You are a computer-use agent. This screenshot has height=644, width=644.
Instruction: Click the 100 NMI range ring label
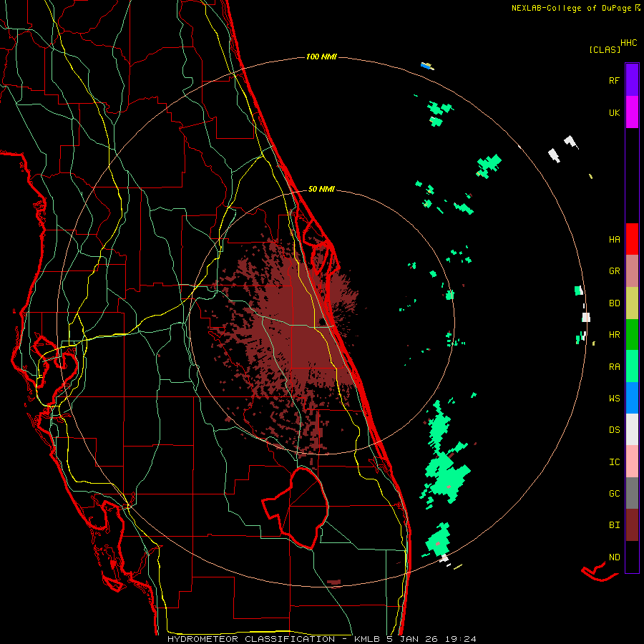coord(321,57)
